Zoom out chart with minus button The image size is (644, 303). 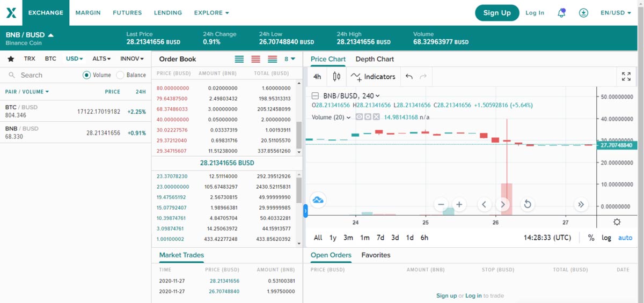tap(441, 204)
